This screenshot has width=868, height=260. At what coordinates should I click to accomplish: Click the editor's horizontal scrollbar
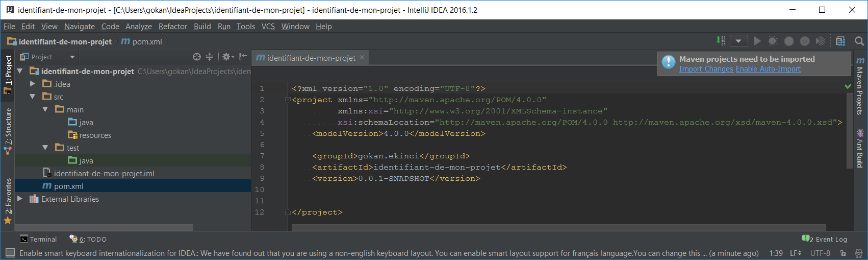(558, 227)
